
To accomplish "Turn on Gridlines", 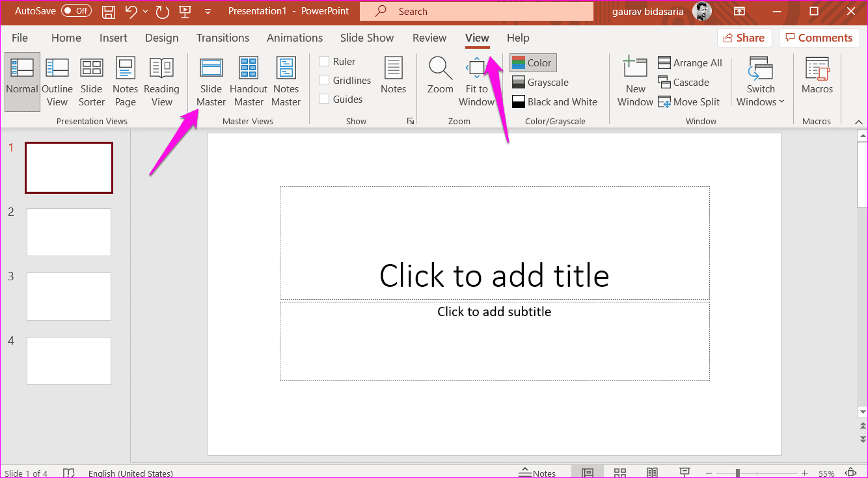I will coord(323,80).
